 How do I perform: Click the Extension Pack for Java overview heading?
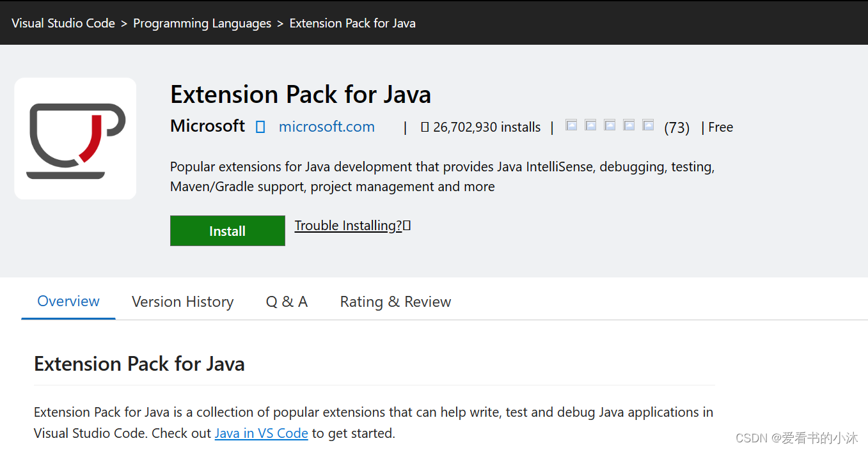coord(139,364)
